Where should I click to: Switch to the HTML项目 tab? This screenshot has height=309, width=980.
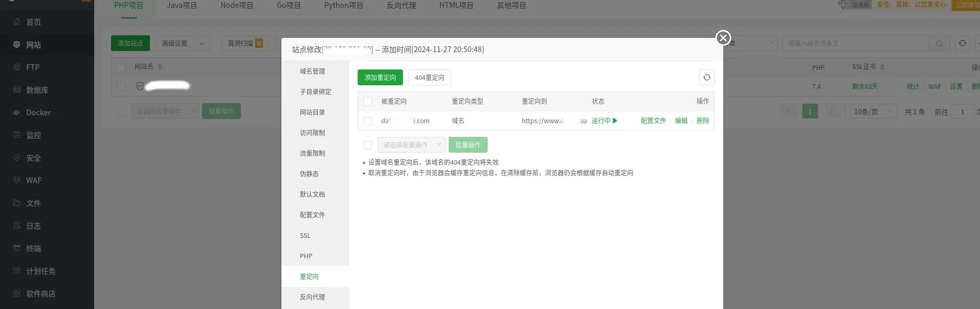(x=457, y=5)
